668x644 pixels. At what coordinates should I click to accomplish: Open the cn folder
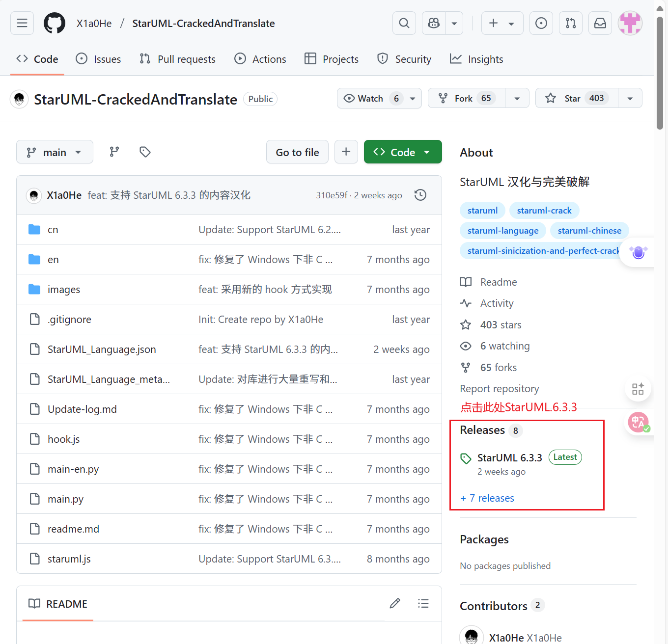pos(53,230)
